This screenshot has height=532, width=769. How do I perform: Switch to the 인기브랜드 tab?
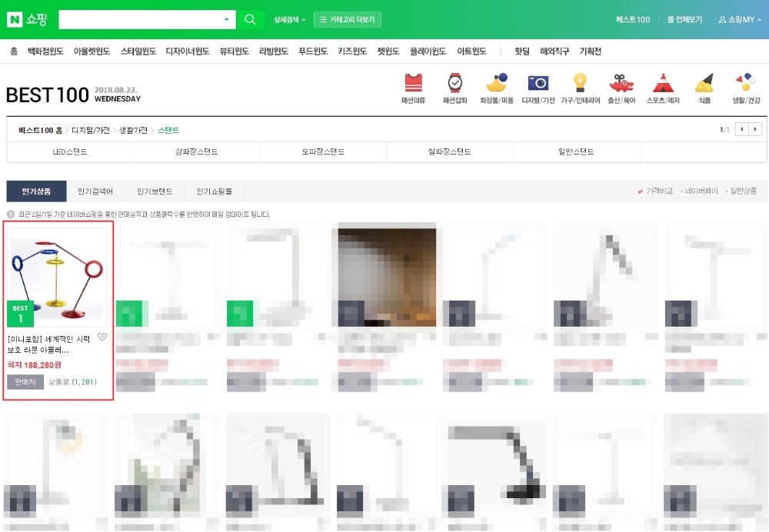tap(155, 191)
